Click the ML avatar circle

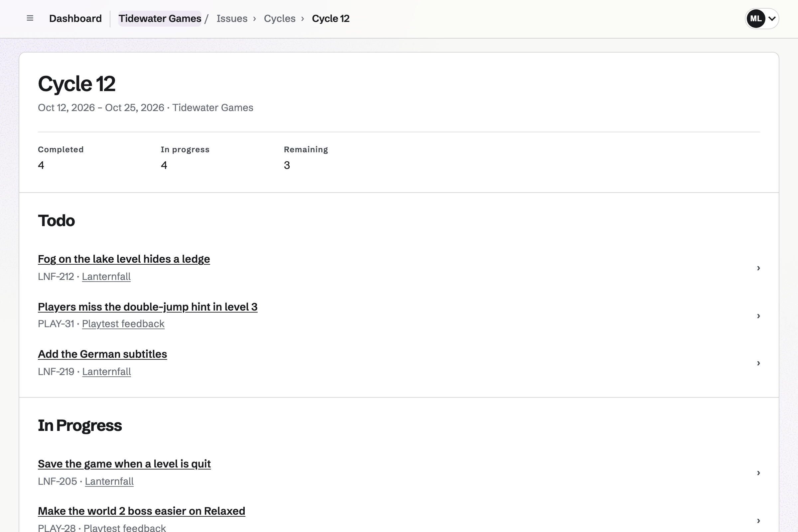755,19
